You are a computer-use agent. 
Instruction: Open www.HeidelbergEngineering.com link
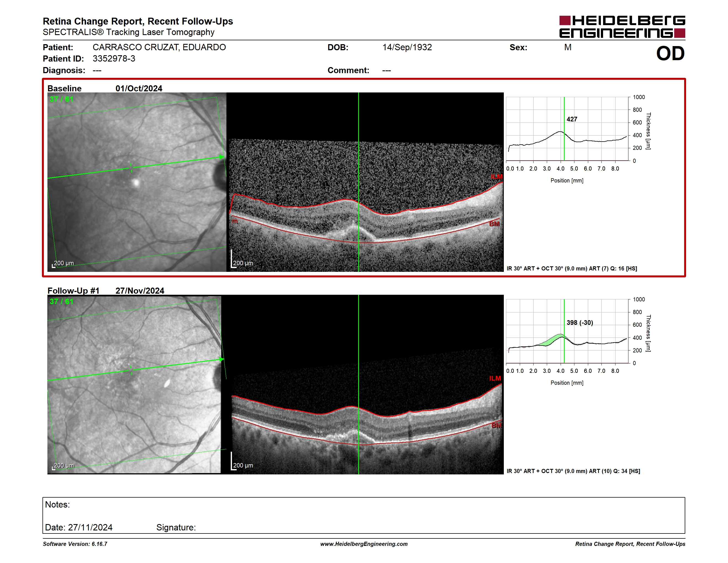[364, 544]
